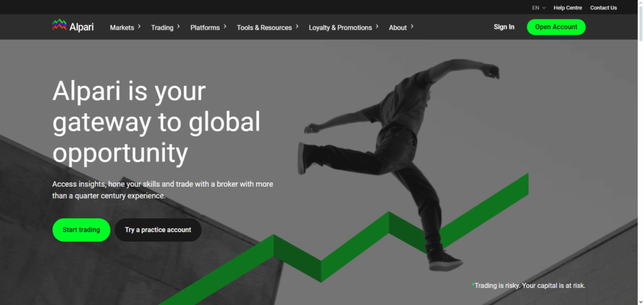The width and height of the screenshot is (644, 305).
Task: Click the Contact Us link
Action: 603,8
